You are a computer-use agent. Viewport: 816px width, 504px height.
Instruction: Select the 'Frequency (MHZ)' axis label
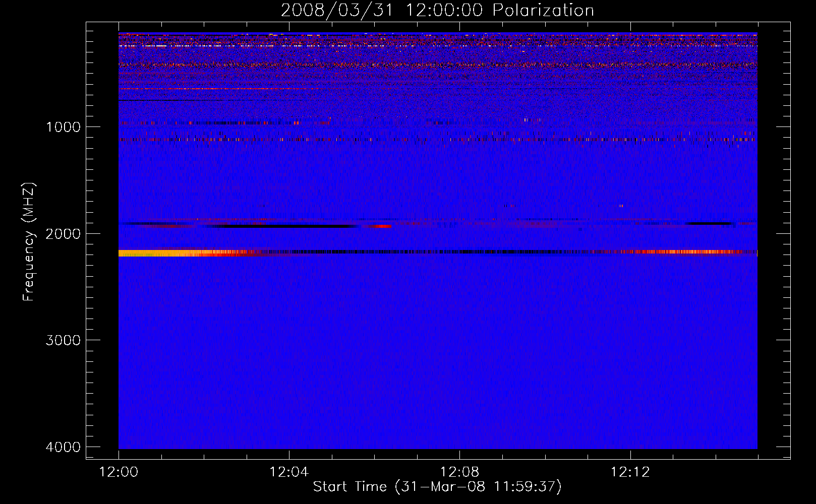click(x=29, y=242)
